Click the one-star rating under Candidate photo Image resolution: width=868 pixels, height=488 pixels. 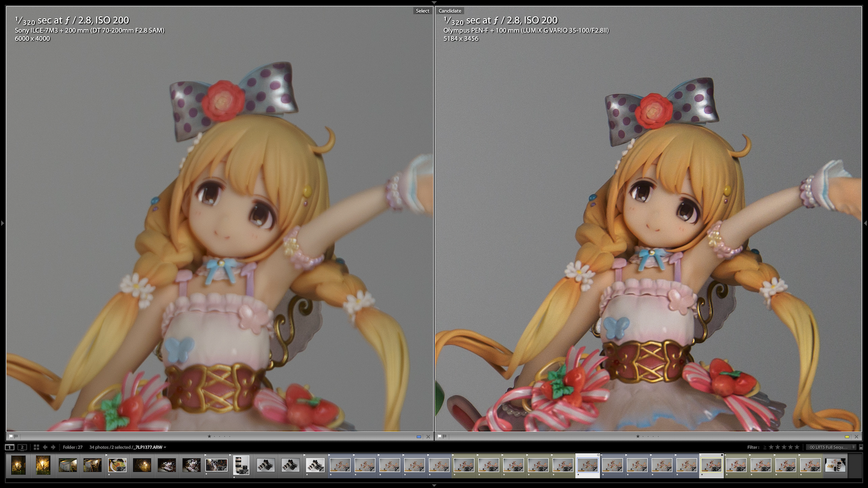(x=638, y=436)
